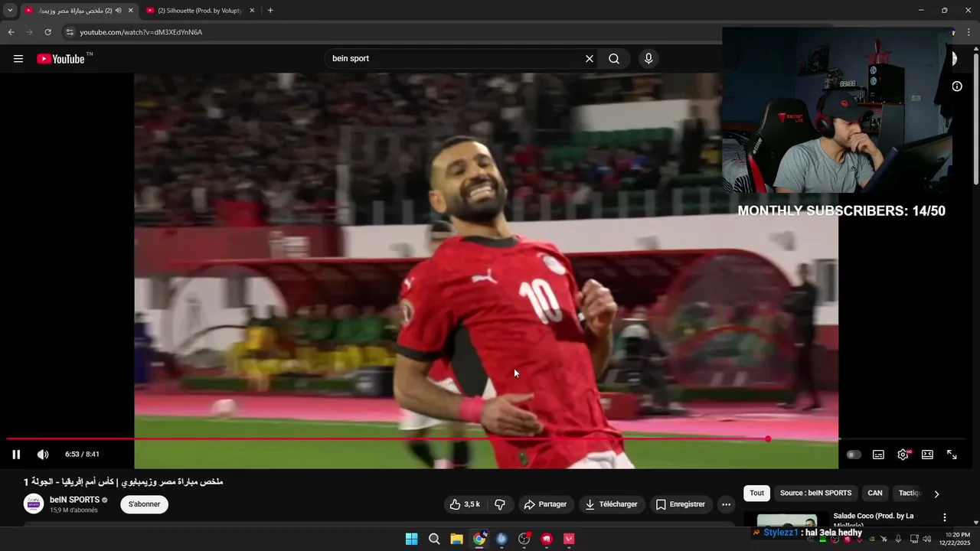
Task: Subscribe with the S'abonner button
Action: pos(144,504)
